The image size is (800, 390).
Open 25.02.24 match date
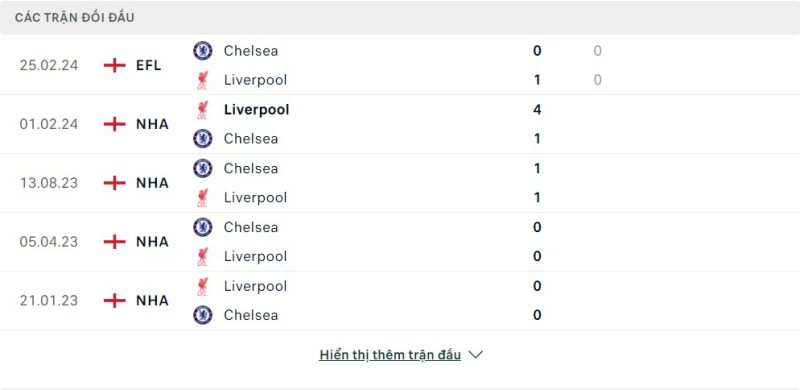click(49, 65)
